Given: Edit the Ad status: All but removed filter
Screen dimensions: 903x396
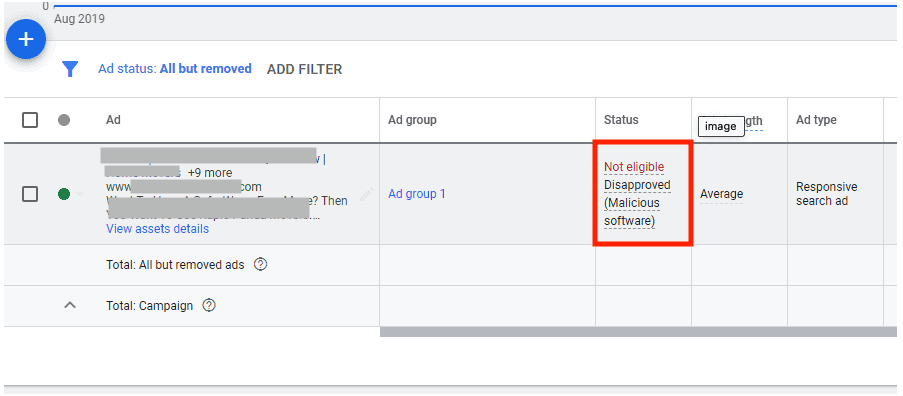Looking at the screenshot, I should coord(174,69).
